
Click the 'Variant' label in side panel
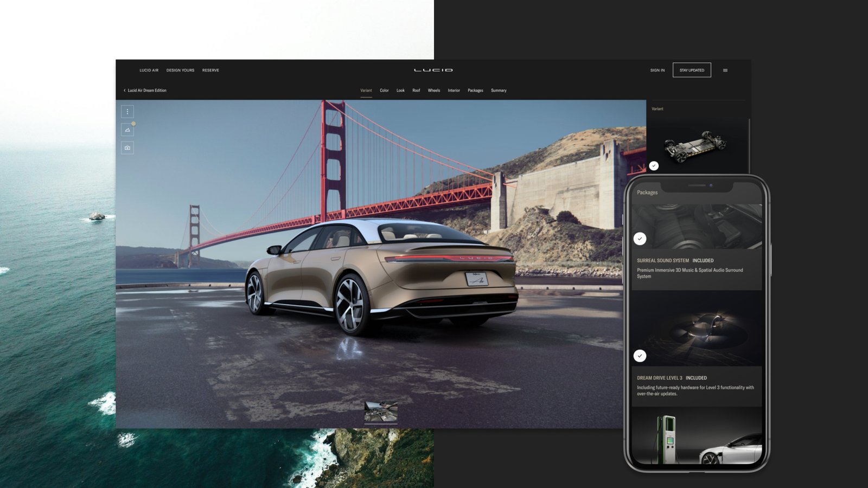(x=658, y=109)
